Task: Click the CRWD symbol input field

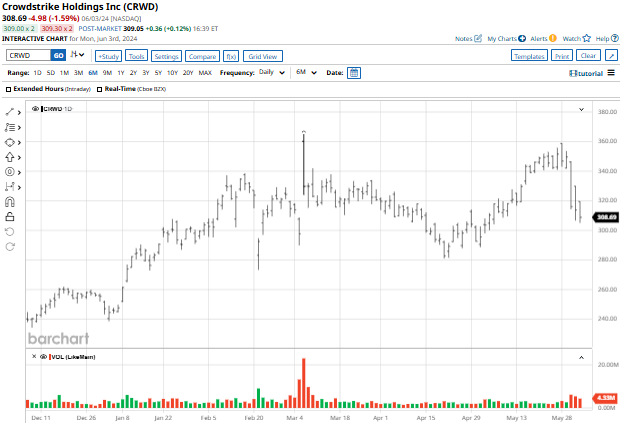Action: (x=29, y=55)
